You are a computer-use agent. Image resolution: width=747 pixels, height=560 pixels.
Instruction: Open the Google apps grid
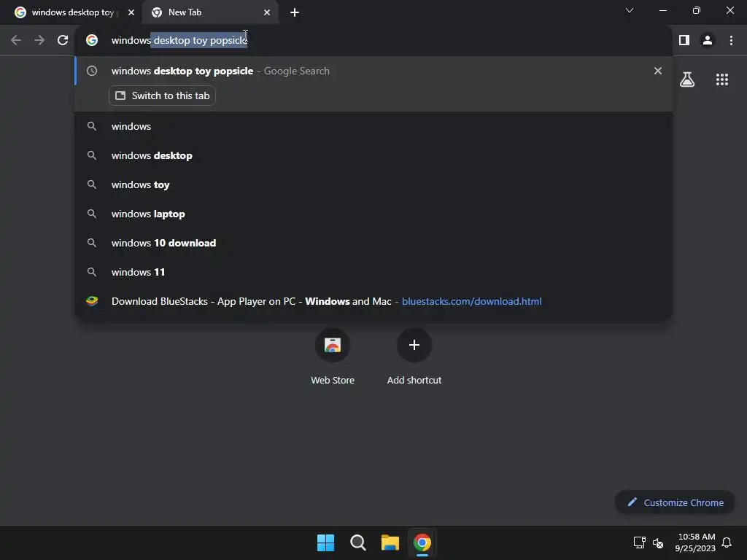pos(722,79)
